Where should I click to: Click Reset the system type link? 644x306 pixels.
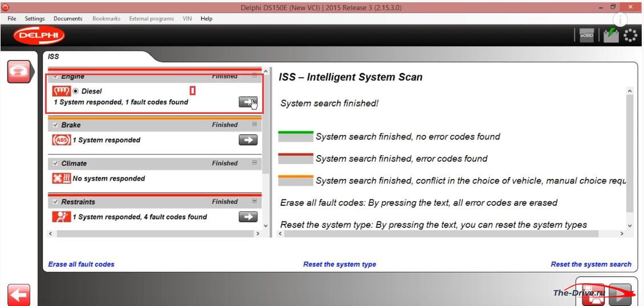click(340, 264)
